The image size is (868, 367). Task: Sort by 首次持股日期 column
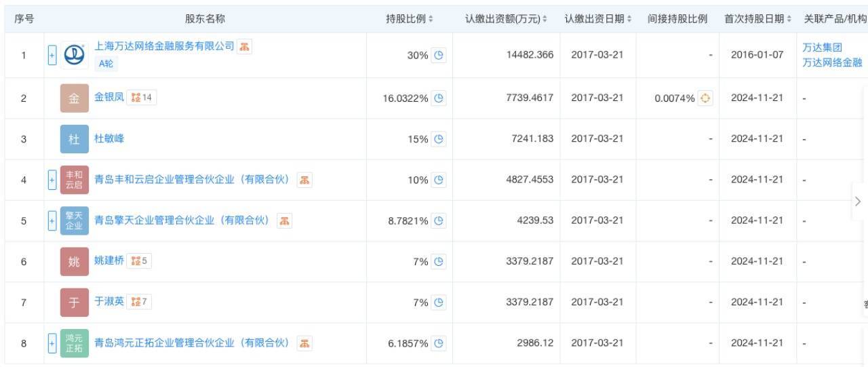tap(757, 19)
